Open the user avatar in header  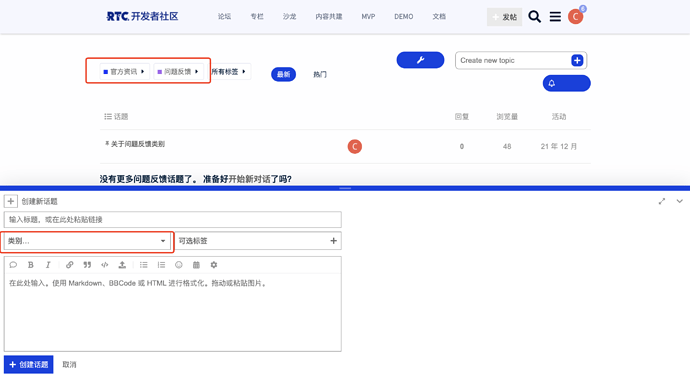(x=575, y=17)
